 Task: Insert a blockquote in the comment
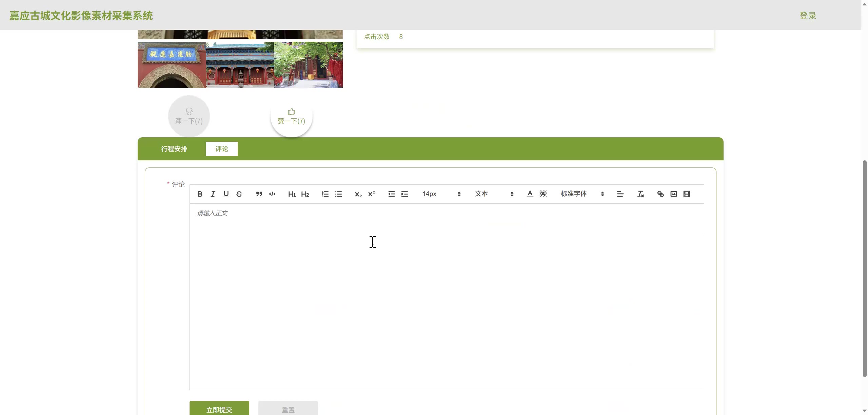pyautogui.click(x=259, y=194)
